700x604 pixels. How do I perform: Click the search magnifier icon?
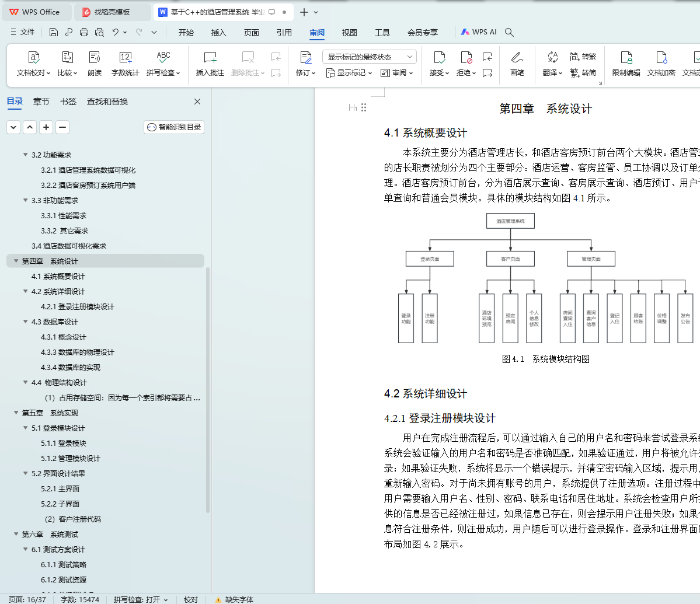tap(509, 32)
